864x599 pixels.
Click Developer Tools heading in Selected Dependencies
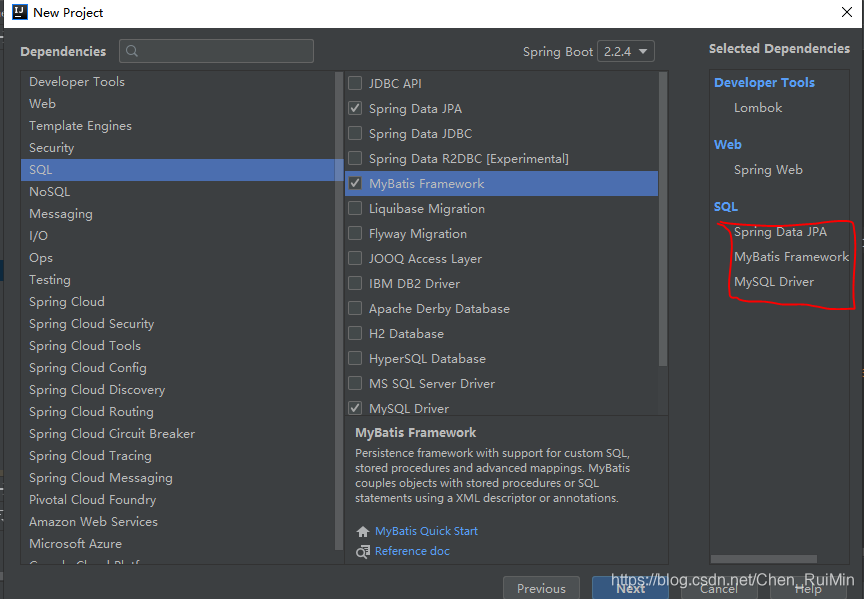pos(764,83)
